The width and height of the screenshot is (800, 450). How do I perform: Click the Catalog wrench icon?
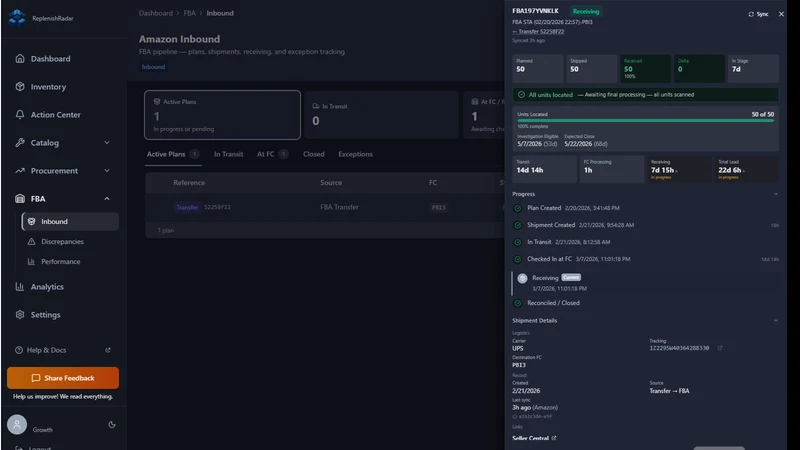tap(20, 143)
